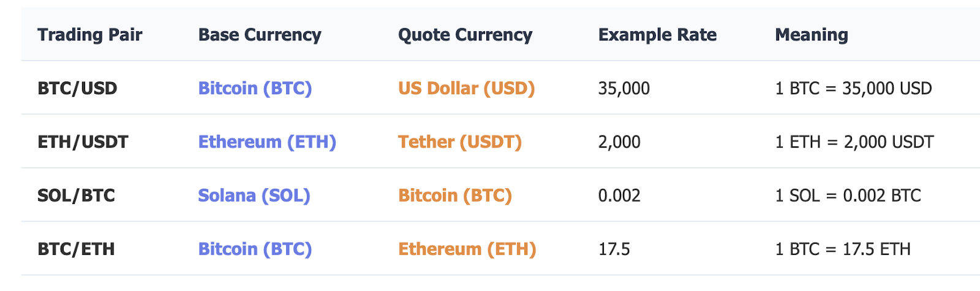Select the SOL/BTC trading pair cell
The height and width of the screenshot is (291, 980).
[76, 195]
